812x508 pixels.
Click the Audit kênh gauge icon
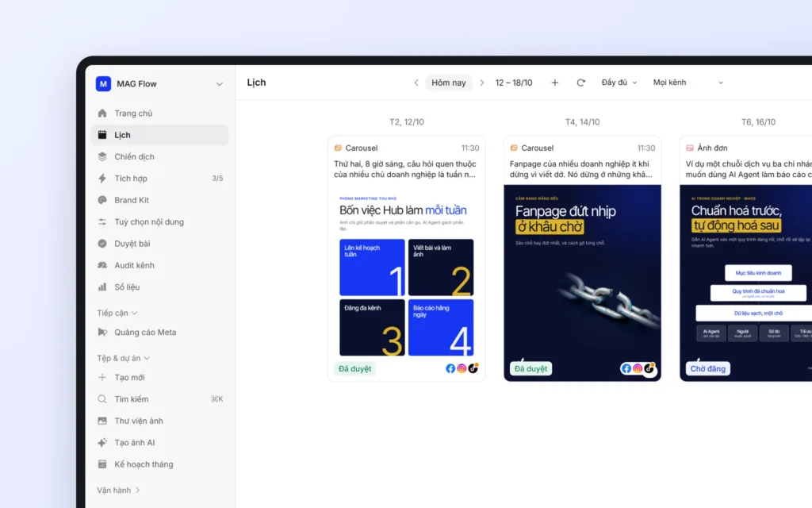(x=102, y=265)
